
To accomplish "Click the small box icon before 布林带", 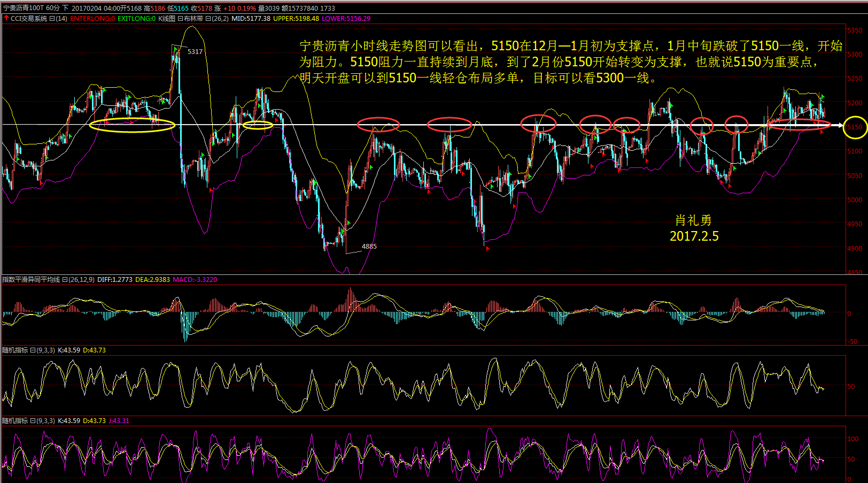I will point(180,19).
